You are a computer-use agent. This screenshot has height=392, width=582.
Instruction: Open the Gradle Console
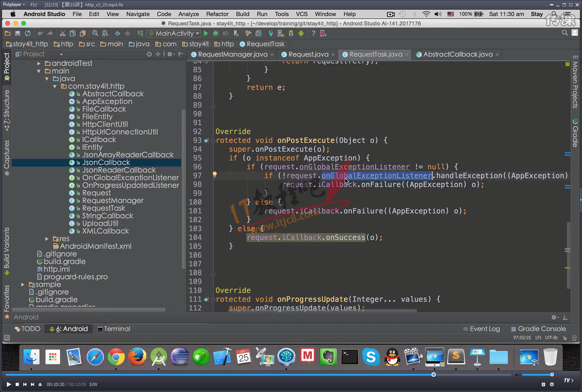pyautogui.click(x=538, y=329)
